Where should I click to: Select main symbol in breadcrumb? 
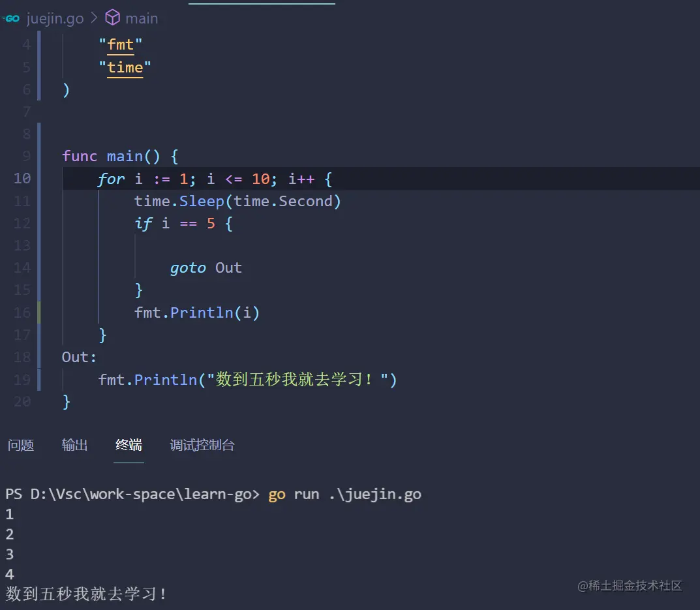pyautogui.click(x=142, y=18)
